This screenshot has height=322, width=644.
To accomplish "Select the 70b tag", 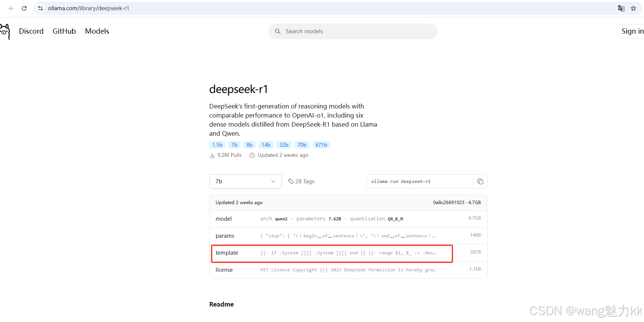I will [x=302, y=145].
